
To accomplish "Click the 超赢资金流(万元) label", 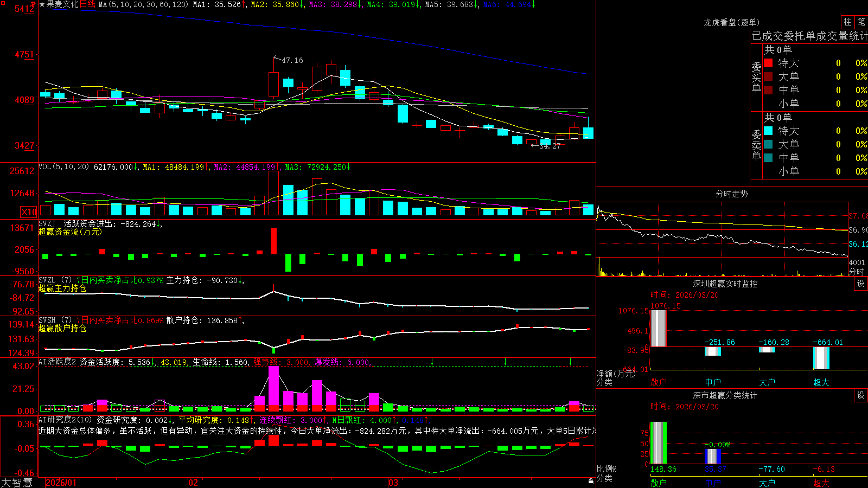I will coord(70,232).
